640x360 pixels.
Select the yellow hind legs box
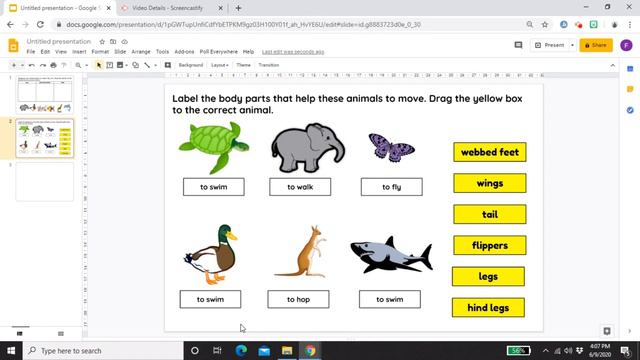click(x=488, y=308)
